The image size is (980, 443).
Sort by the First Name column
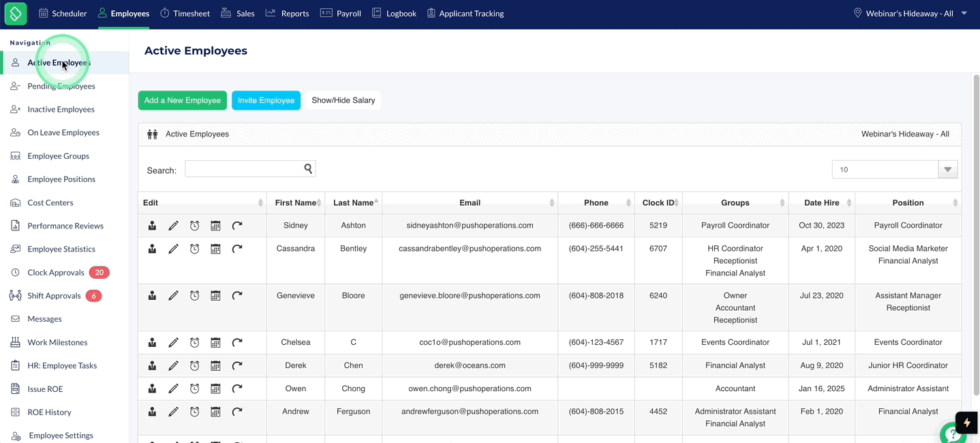tap(296, 202)
